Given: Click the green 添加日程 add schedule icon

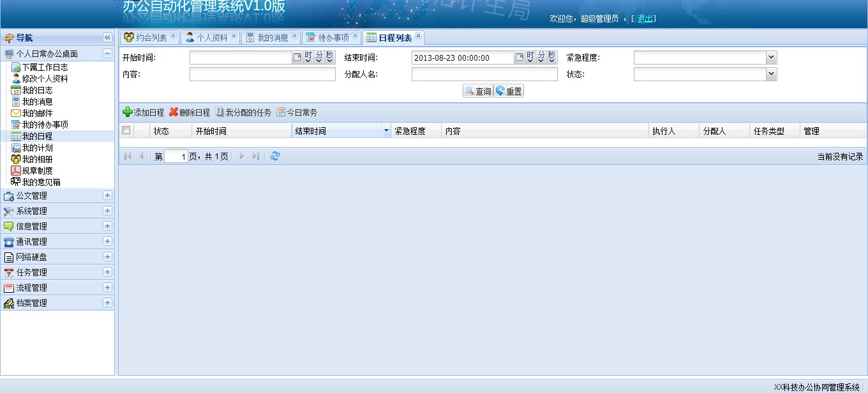Looking at the screenshot, I should click(126, 113).
